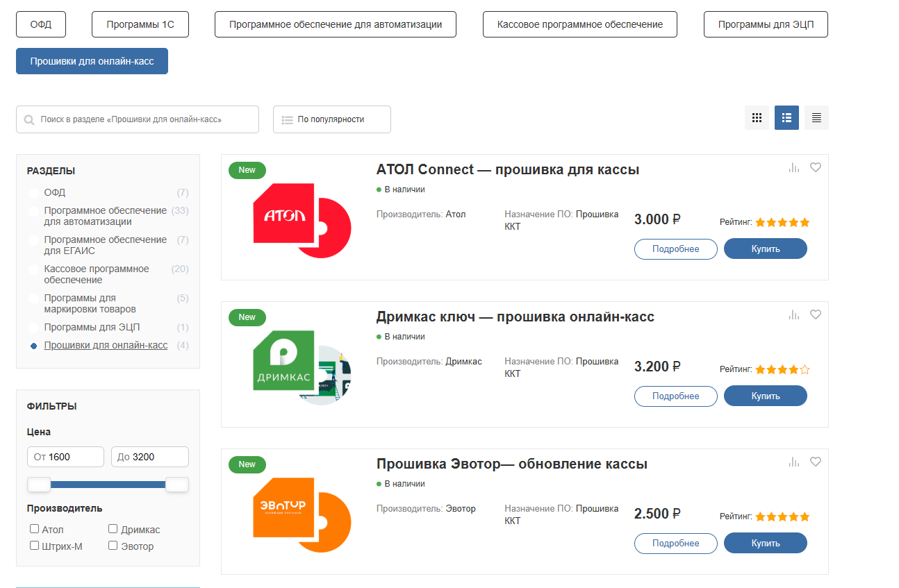
Task: Click Дримкас ключ rating stars
Action: (782, 370)
